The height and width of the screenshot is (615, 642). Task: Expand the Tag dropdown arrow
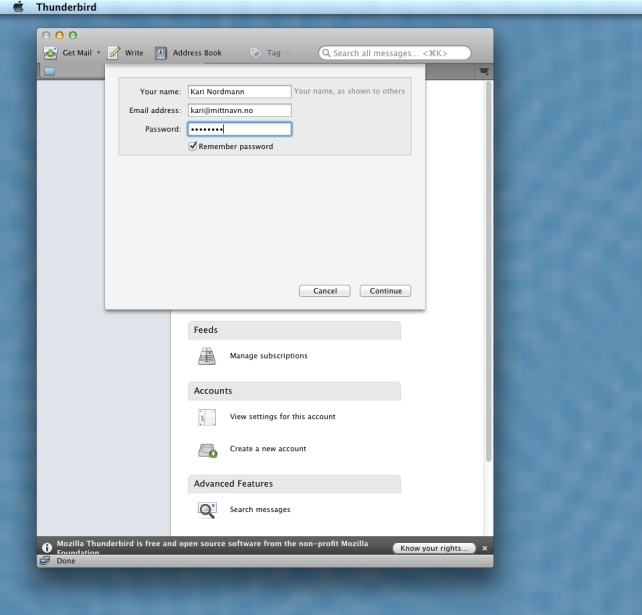288,52
